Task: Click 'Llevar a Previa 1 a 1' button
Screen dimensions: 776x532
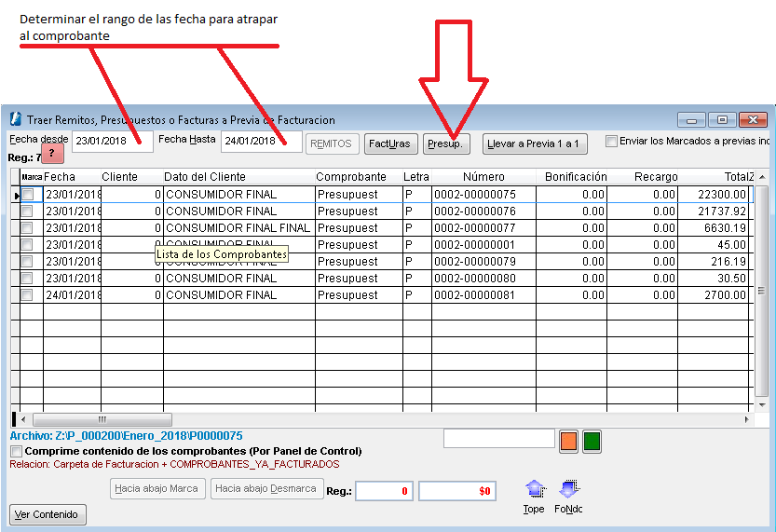Action: tap(534, 143)
